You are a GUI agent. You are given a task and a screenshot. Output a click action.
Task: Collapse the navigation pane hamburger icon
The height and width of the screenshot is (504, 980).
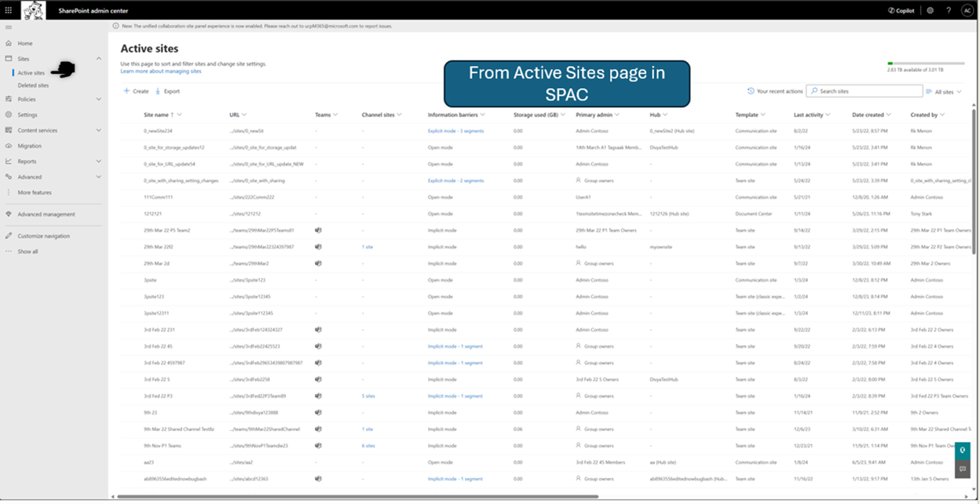[x=9, y=26]
